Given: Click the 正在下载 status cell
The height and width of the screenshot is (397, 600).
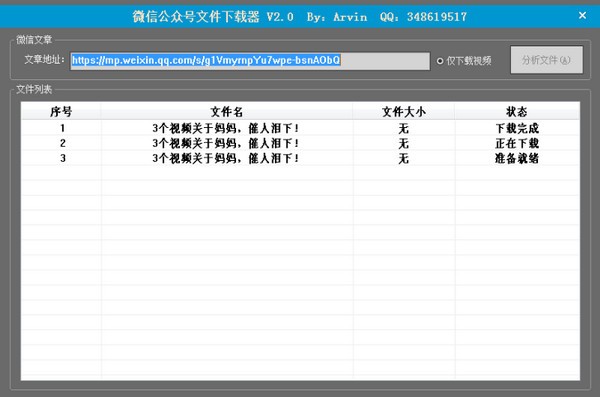Looking at the screenshot, I should (517, 143).
